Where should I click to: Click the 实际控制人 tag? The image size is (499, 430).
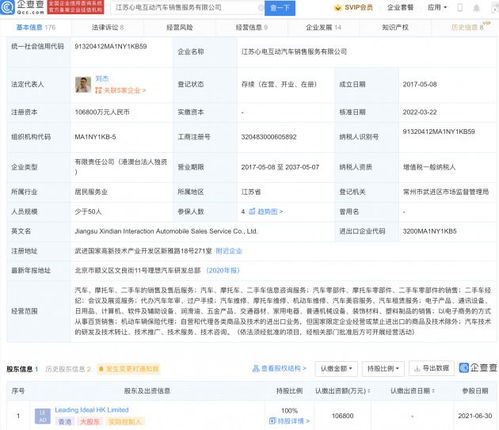click(125, 421)
